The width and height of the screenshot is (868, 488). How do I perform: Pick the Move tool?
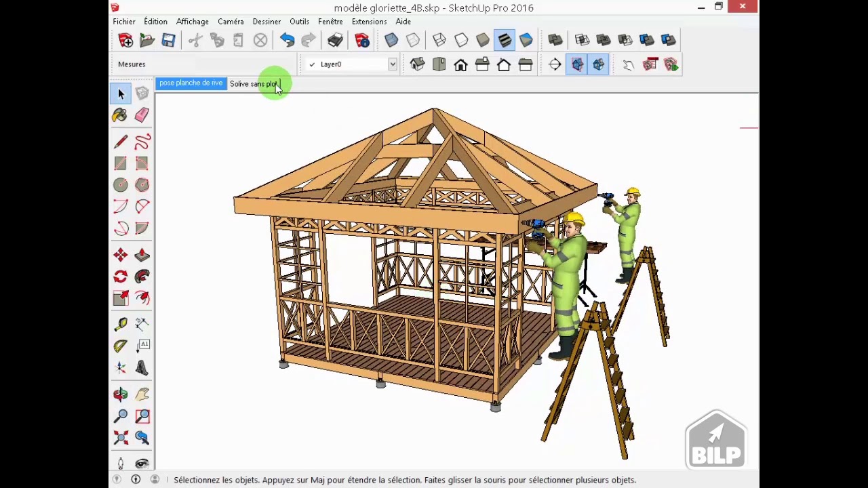pyautogui.click(x=120, y=255)
